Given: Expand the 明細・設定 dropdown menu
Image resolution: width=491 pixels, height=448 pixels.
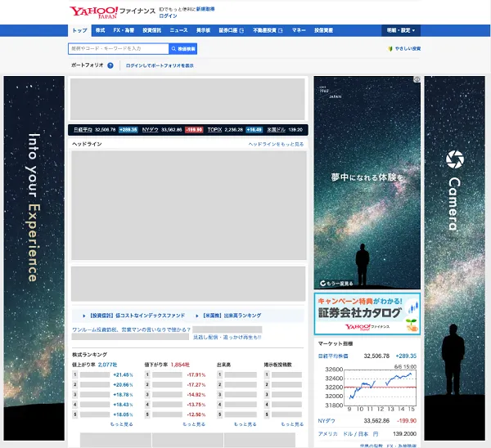Looking at the screenshot, I should point(401,30).
